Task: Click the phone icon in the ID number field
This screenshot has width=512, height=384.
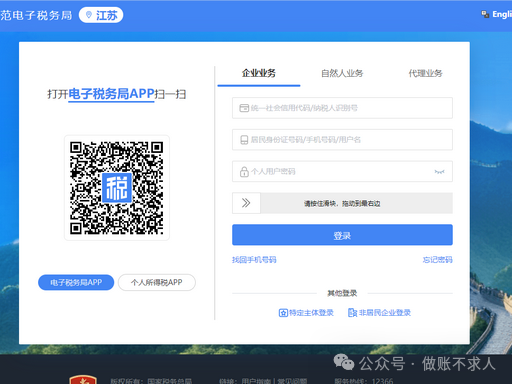Action: click(x=244, y=140)
